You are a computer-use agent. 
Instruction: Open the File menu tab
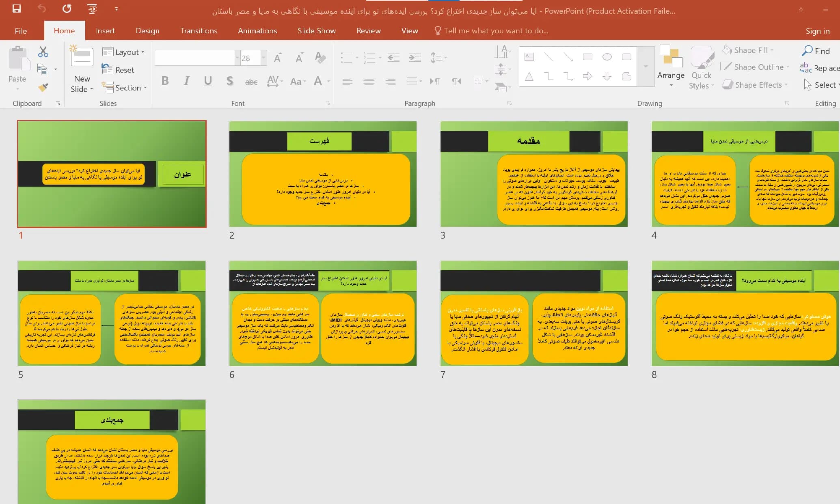[x=21, y=31]
